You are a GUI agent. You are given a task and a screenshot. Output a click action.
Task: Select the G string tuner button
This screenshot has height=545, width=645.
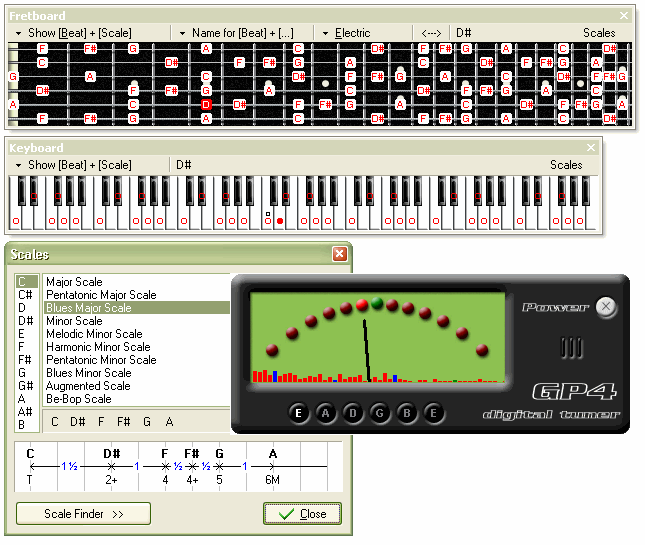click(380, 413)
